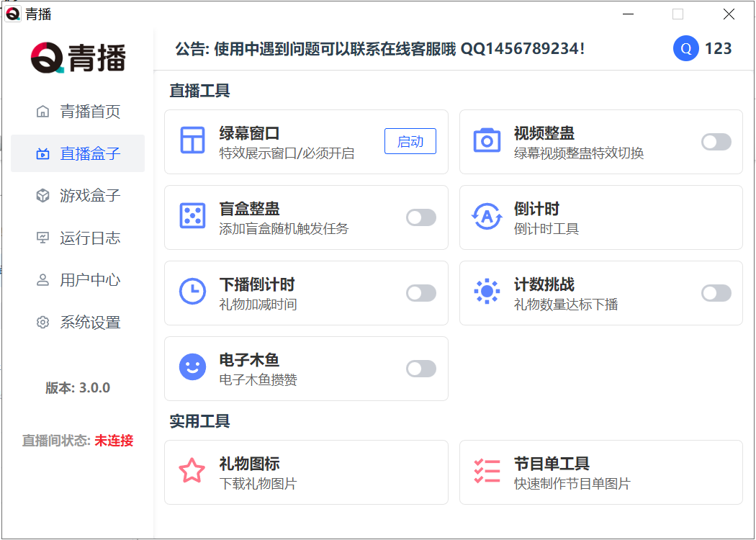Click the blue Q user avatar
The image size is (756, 540).
tap(685, 48)
